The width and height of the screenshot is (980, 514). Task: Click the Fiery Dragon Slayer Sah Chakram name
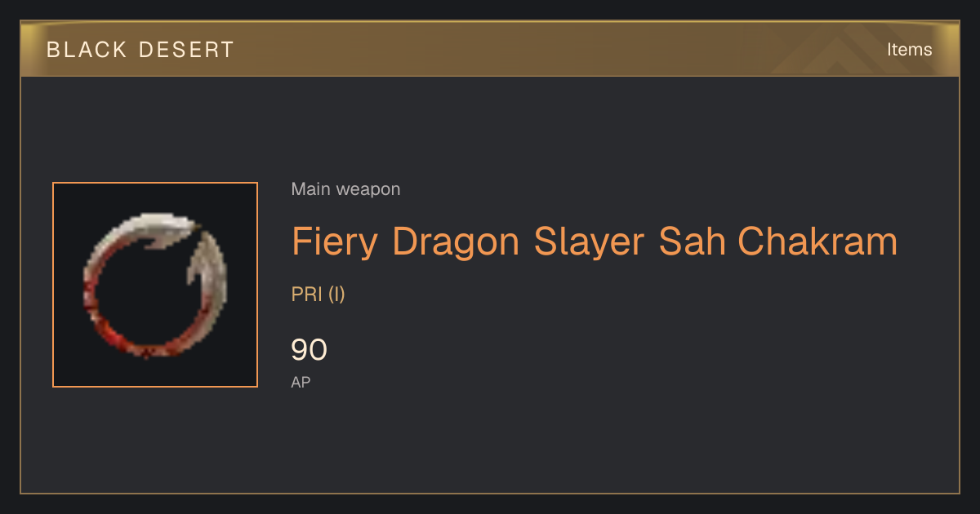[595, 241]
